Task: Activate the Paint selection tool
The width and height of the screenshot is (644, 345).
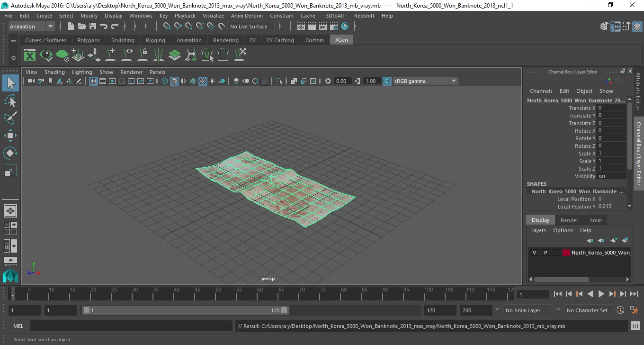Action: point(10,118)
